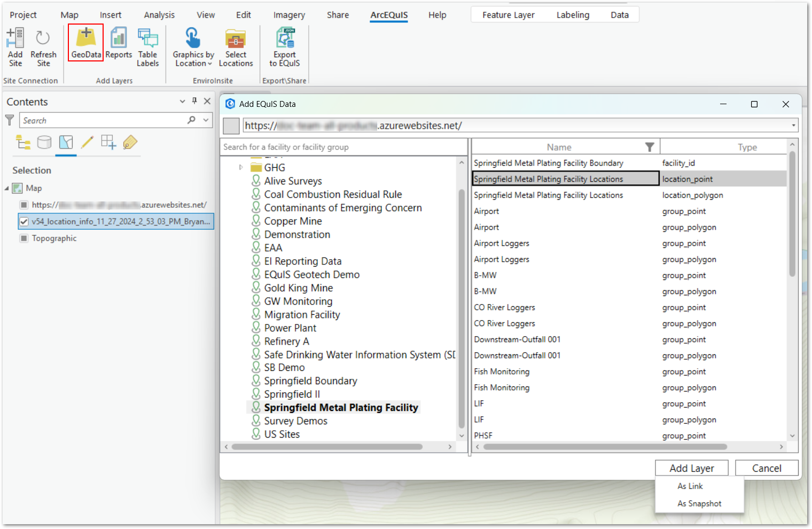
Task: Open the GeoData add-layers tool
Action: tap(86, 43)
